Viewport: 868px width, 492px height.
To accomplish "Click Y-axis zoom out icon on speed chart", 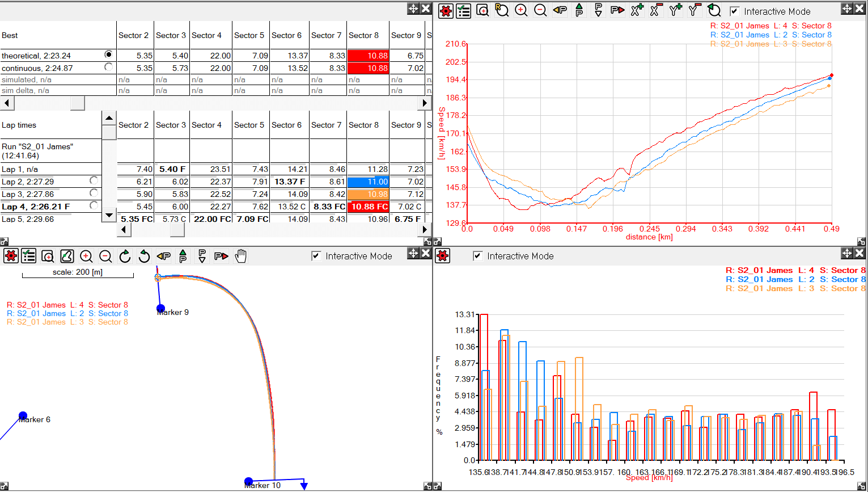I will click(x=695, y=10).
